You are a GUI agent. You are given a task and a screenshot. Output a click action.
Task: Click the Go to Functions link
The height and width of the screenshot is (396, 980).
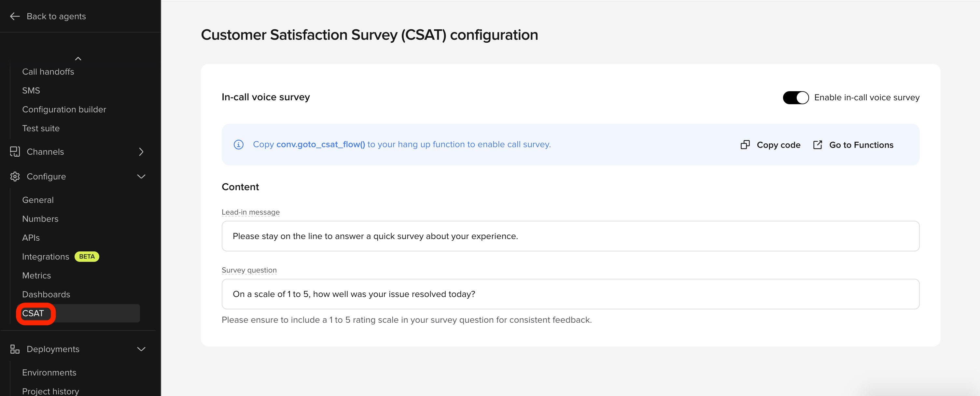point(853,145)
